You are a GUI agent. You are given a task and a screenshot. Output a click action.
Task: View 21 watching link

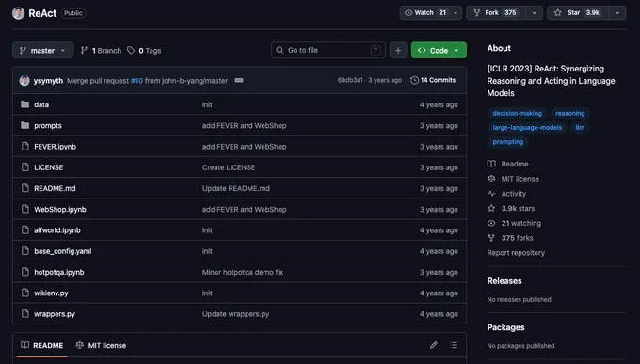514,223
